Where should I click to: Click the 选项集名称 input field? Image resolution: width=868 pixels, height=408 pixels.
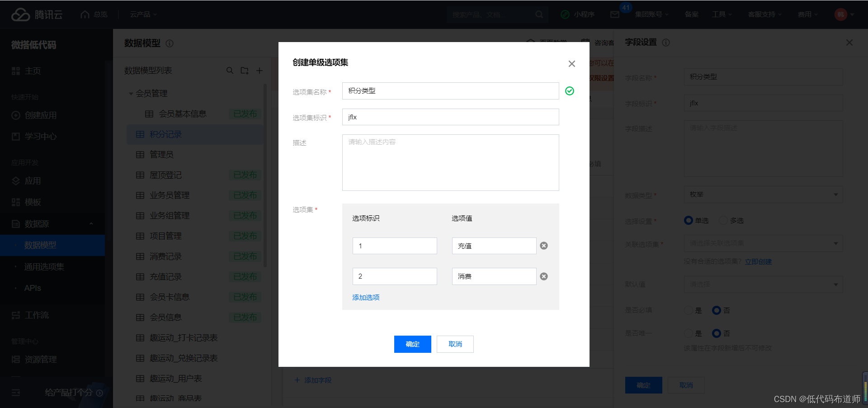[451, 91]
